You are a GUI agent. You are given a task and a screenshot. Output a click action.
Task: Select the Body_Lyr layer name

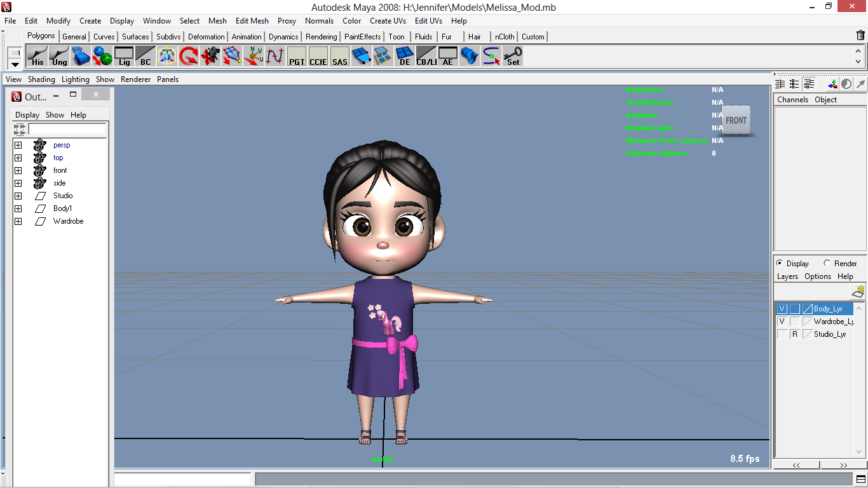coord(828,309)
